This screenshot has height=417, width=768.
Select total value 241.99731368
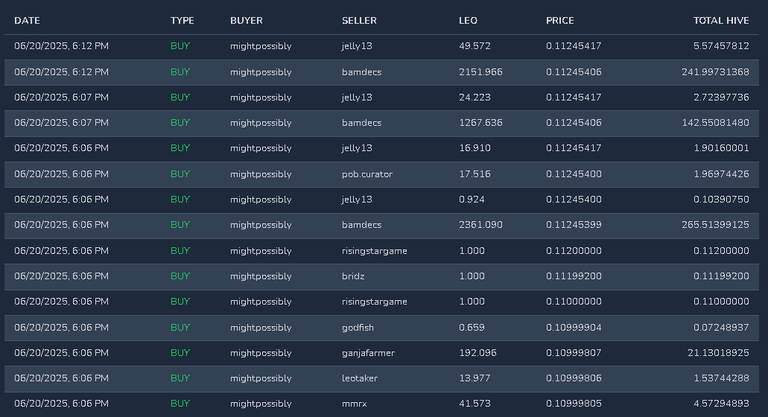(x=715, y=72)
